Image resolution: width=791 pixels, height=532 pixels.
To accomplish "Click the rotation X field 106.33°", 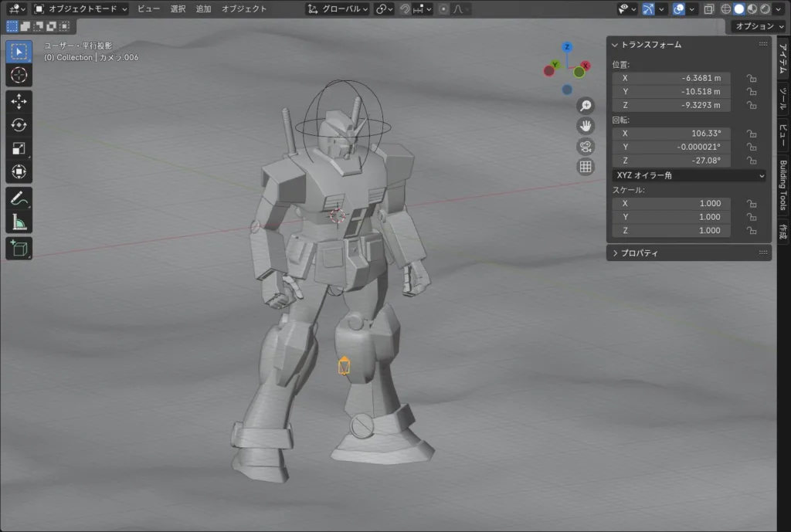I will pyautogui.click(x=671, y=133).
